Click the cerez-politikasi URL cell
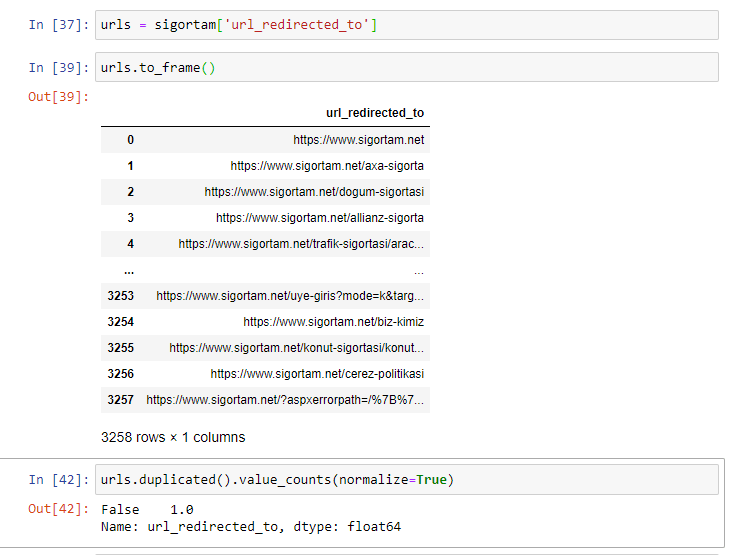The width and height of the screenshot is (731, 555). (317, 374)
